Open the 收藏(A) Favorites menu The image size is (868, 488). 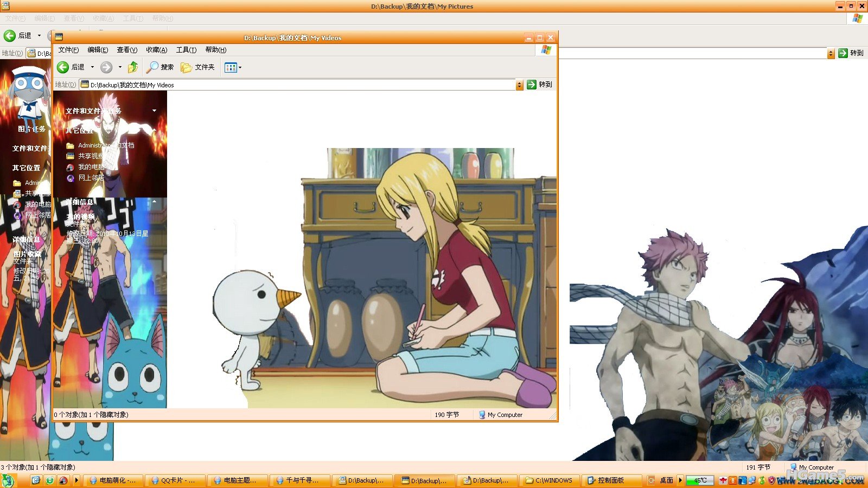point(156,50)
